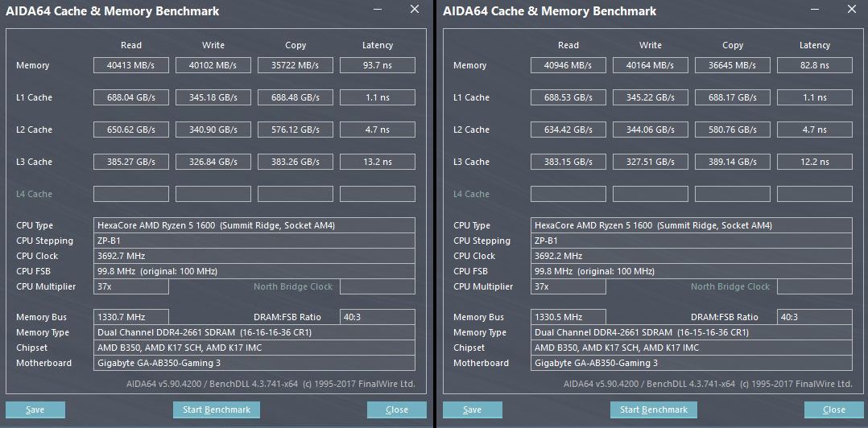The image size is (868, 428).
Task: Click CPU Multiplier 37x in right window
Action: 568,286
